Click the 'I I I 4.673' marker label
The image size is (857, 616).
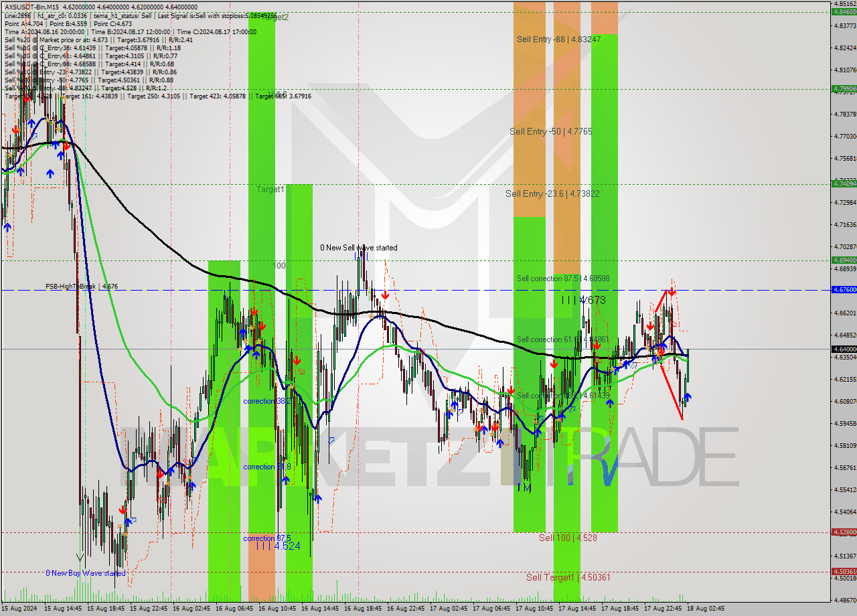pos(583,300)
